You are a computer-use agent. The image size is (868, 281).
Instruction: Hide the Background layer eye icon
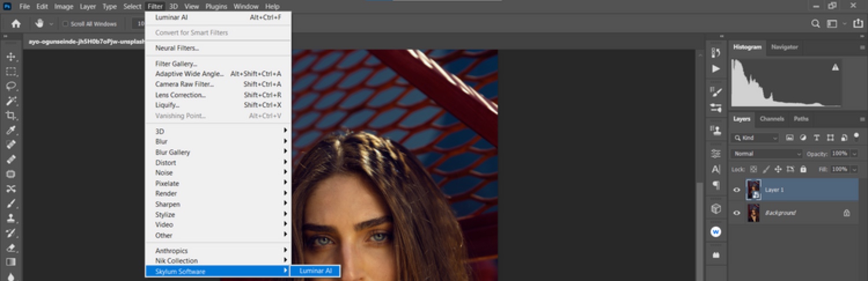[x=737, y=213]
